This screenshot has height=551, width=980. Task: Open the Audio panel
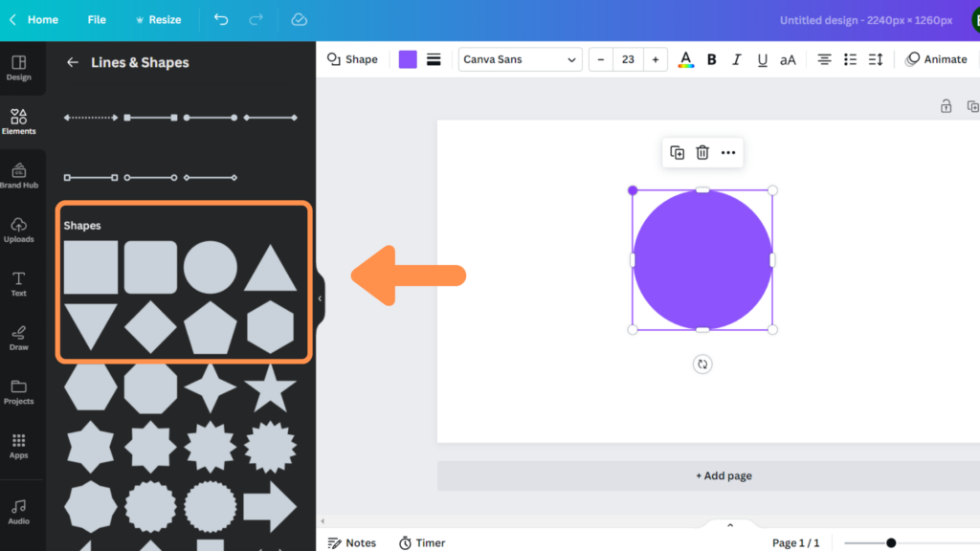pos(19,513)
